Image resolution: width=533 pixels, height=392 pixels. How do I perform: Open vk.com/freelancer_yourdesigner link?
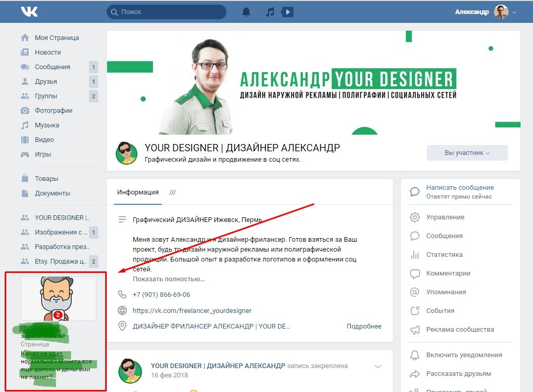[192, 310]
